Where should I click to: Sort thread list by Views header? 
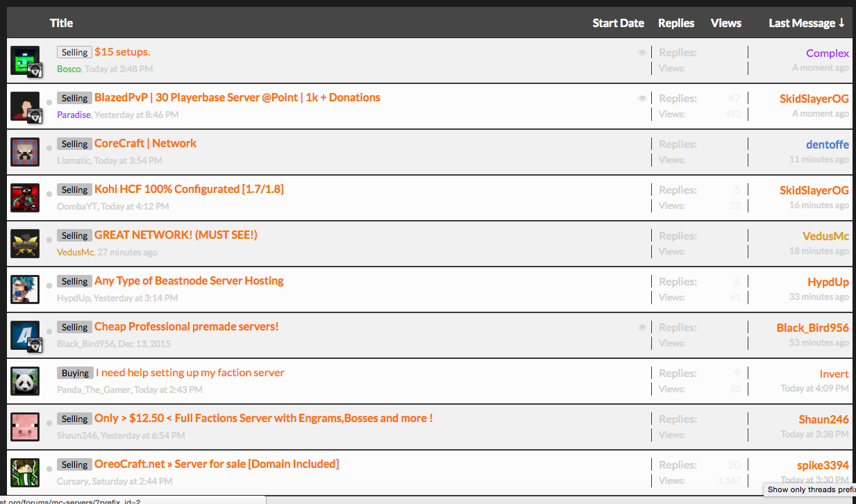click(725, 23)
